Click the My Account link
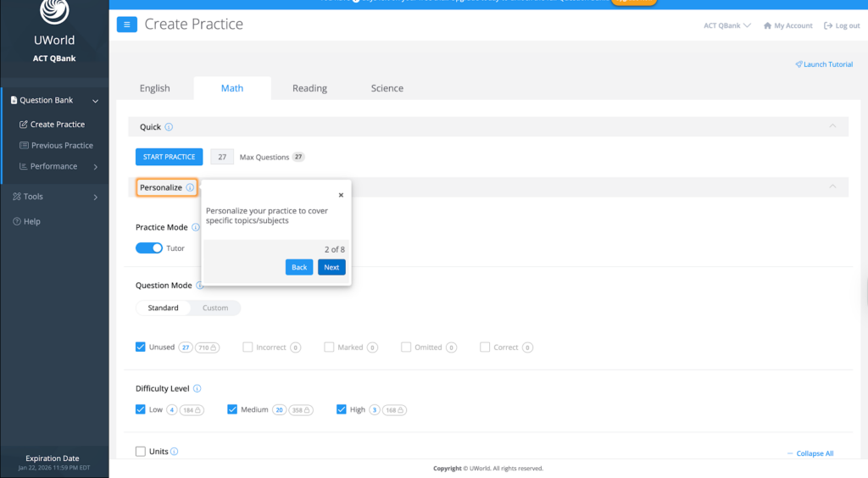The height and width of the screenshot is (478, 868). (x=787, y=25)
